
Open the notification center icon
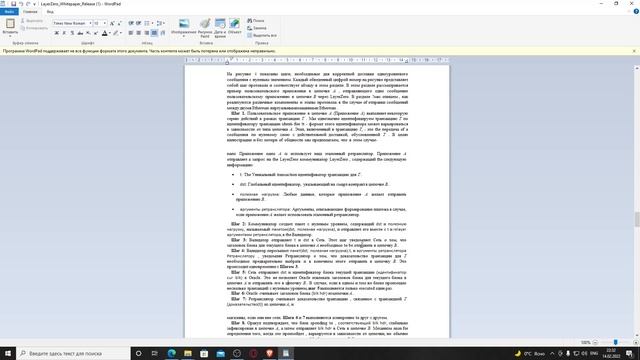[629, 353]
